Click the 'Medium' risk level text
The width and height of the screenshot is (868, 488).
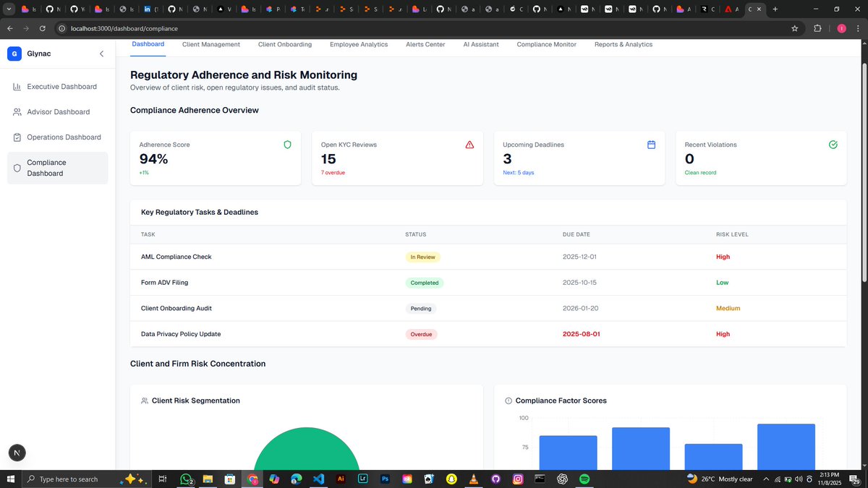coord(728,308)
